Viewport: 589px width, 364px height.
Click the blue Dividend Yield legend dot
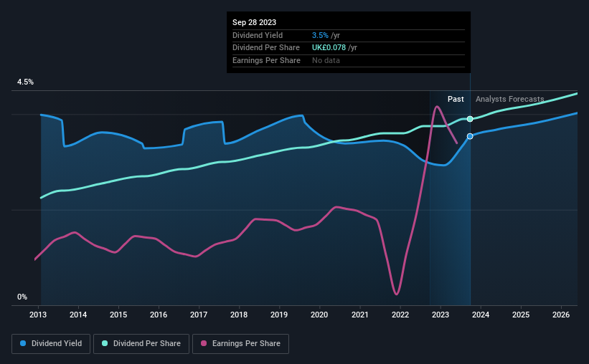(x=23, y=343)
